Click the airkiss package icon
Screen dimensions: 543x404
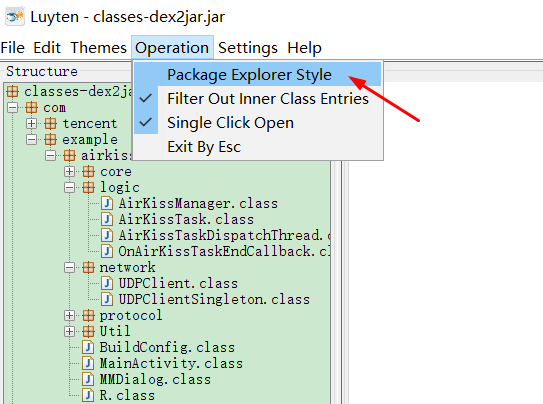coord(69,155)
